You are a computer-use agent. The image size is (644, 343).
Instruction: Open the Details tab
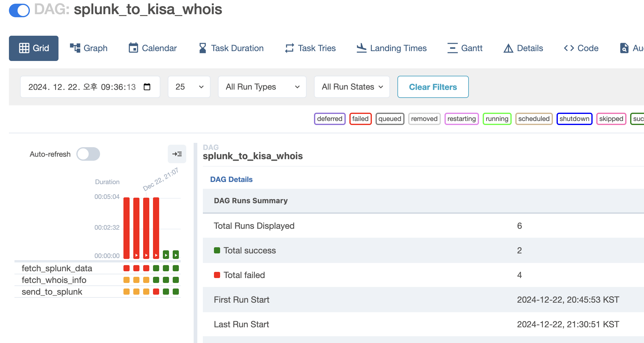click(523, 48)
